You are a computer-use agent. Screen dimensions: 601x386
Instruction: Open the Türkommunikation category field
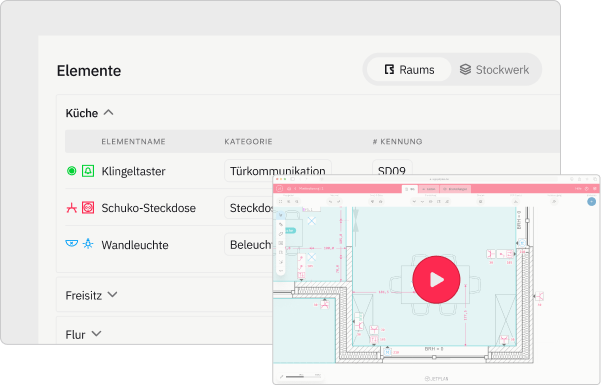click(x=278, y=171)
